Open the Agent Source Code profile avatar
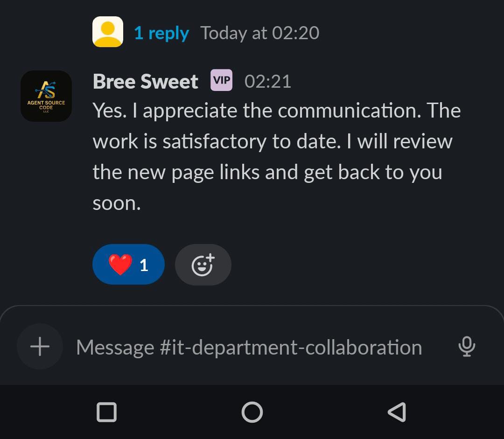 coord(46,96)
